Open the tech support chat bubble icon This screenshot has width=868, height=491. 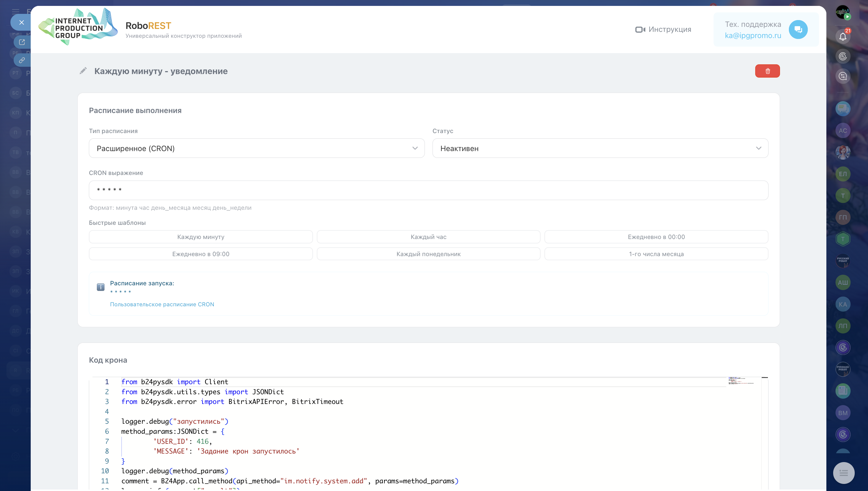tap(798, 30)
